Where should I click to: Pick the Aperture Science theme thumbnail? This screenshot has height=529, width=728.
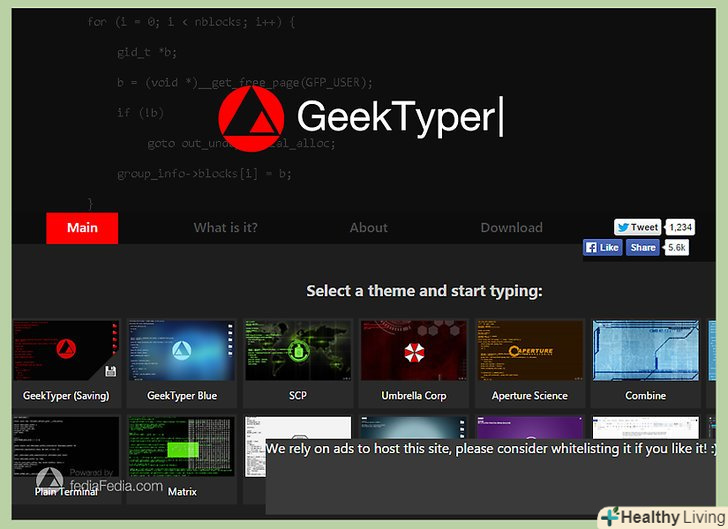tap(530, 351)
